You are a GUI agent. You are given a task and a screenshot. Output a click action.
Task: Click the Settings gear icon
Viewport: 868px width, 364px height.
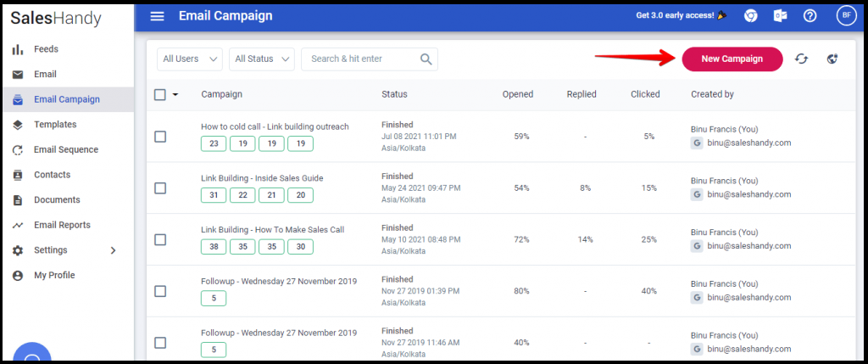tap(18, 250)
